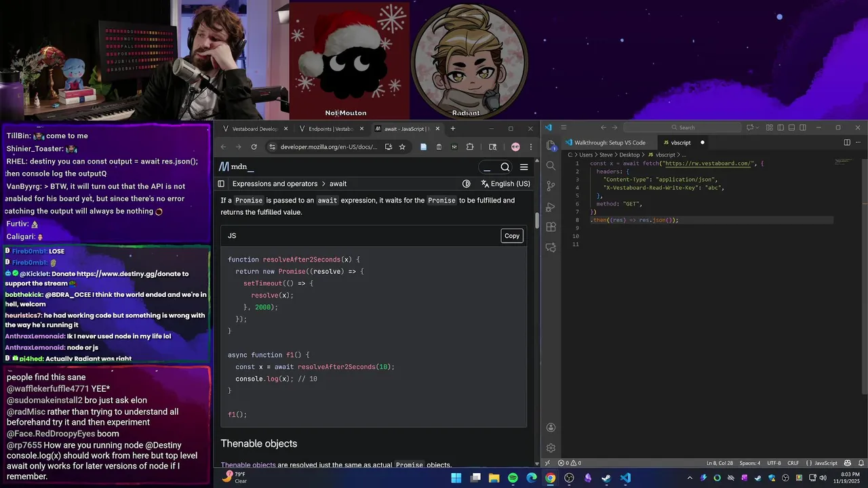Open Thenable objects link
This screenshot has width=868, height=488.
(x=248, y=465)
